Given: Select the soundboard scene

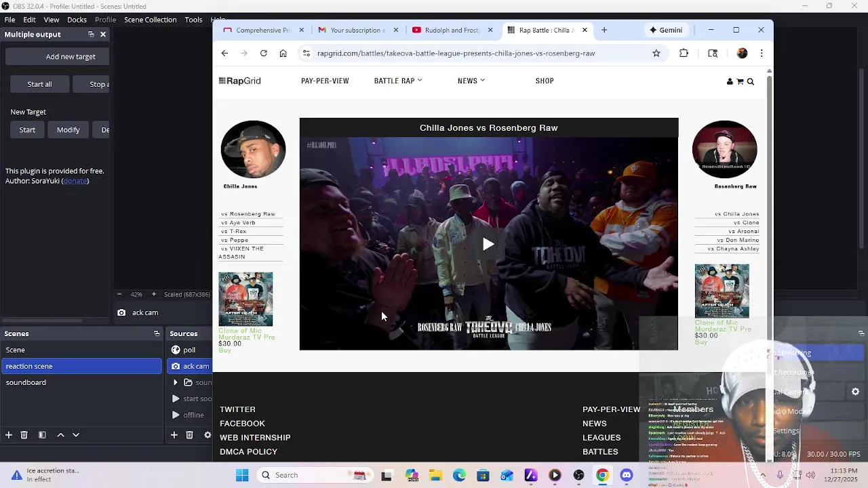Looking at the screenshot, I should pyautogui.click(x=81, y=382).
